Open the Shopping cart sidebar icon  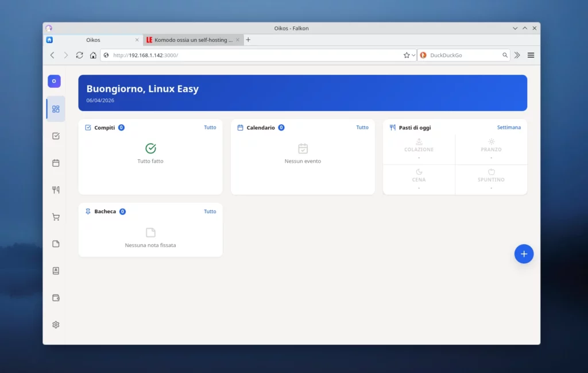click(56, 217)
